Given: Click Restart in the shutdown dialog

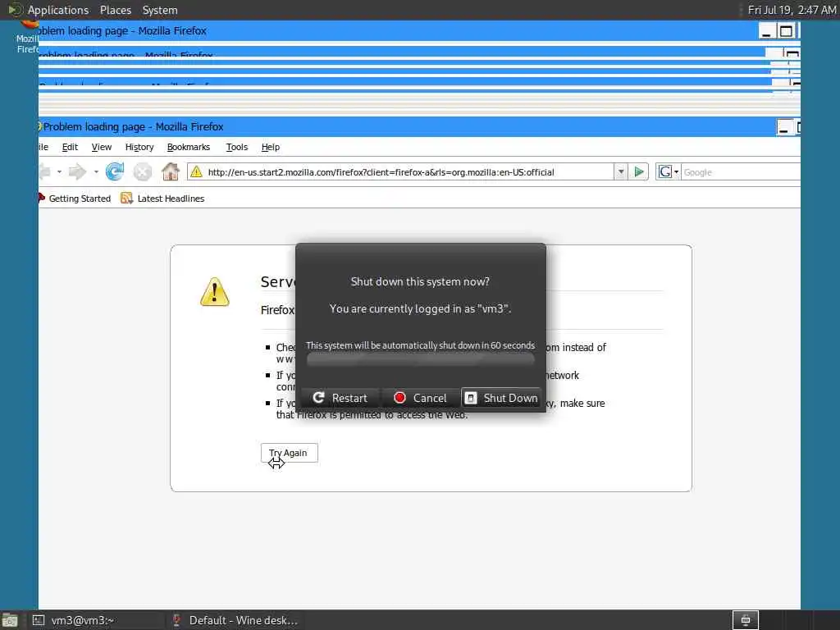Looking at the screenshot, I should coord(340,398).
